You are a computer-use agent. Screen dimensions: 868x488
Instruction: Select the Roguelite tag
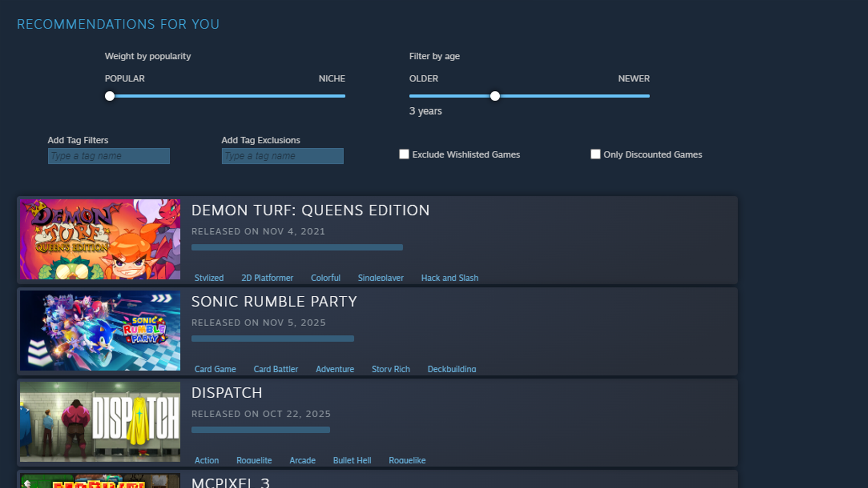(x=254, y=460)
